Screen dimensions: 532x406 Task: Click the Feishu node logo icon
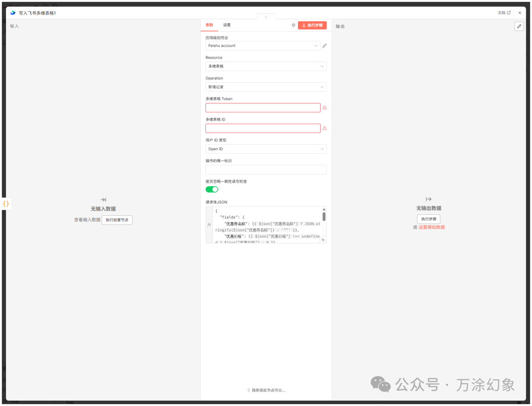[13, 13]
